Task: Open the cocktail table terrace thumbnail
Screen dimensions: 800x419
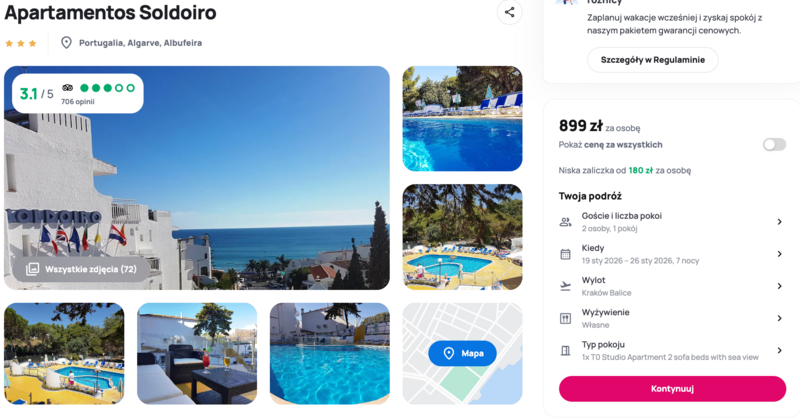Action: (x=197, y=353)
